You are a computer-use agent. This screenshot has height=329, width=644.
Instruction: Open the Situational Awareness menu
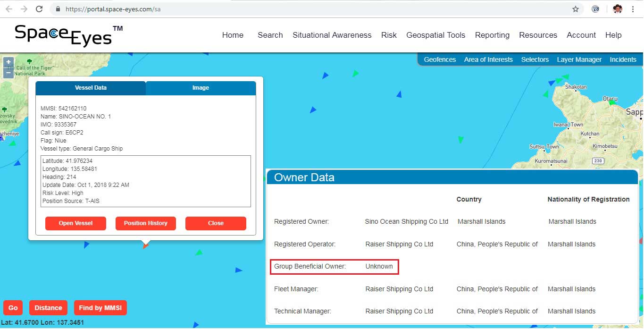(x=332, y=35)
